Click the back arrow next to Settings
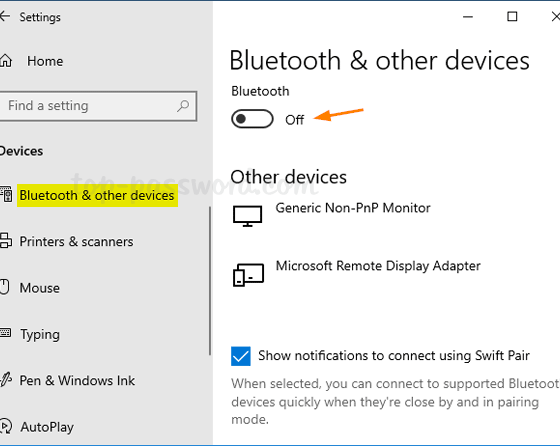560x446 pixels. click(x=5, y=16)
